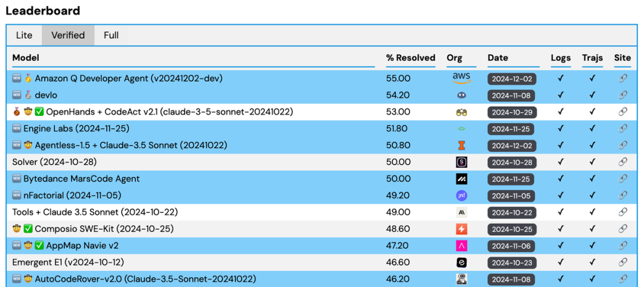Open site link for Solver row

coord(623,162)
